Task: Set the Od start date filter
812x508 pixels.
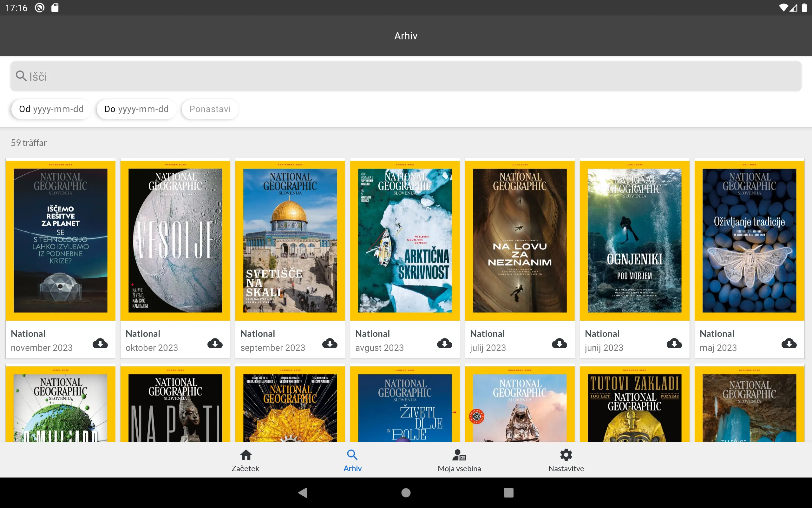Action: (51, 109)
